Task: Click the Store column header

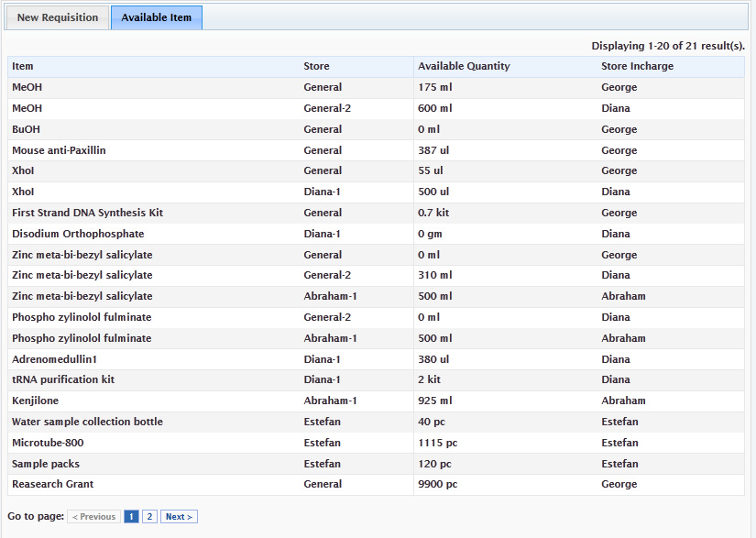Action: coord(316,66)
